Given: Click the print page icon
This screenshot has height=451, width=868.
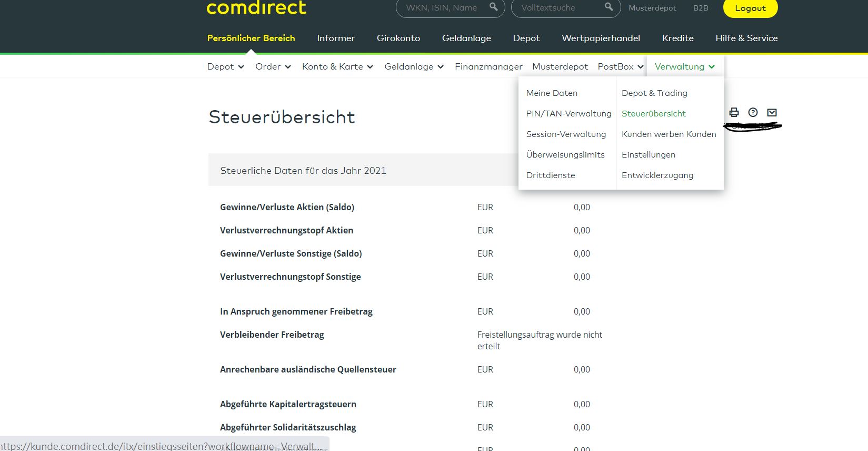Looking at the screenshot, I should click(x=734, y=112).
